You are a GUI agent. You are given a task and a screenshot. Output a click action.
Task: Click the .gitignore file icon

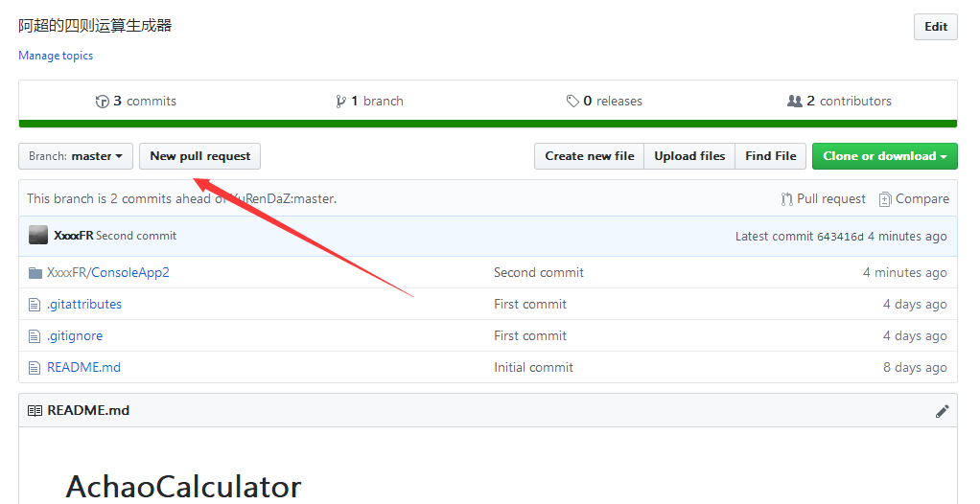(x=35, y=336)
